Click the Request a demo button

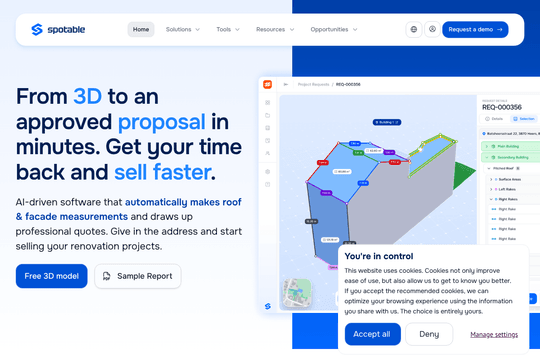pyautogui.click(x=475, y=30)
